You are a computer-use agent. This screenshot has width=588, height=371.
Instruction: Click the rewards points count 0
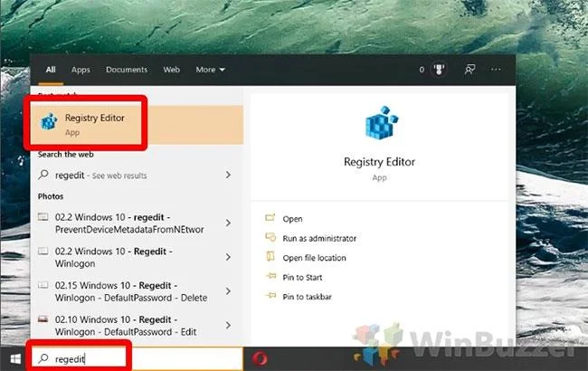tap(422, 70)
